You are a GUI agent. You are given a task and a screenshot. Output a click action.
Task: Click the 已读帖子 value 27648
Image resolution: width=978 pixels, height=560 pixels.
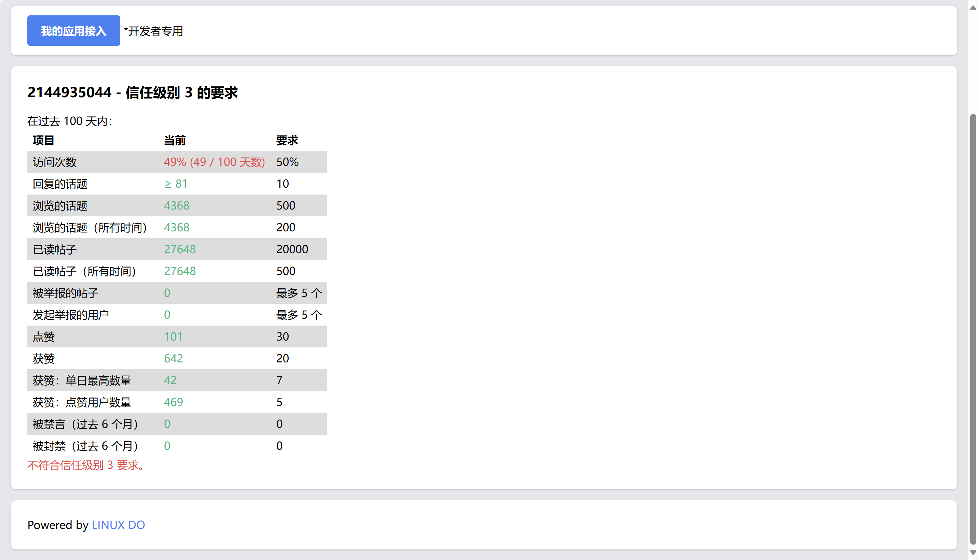(180, 249)
